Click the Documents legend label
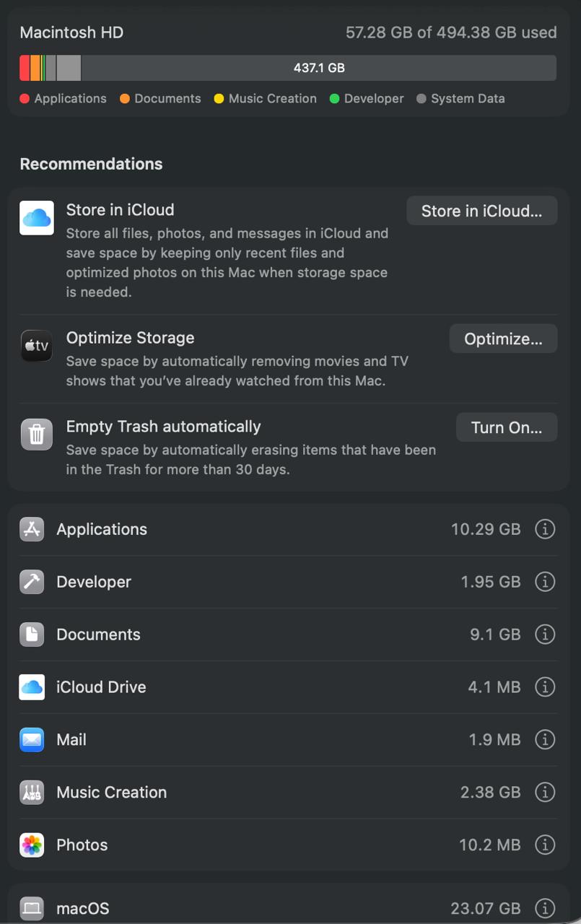The width and height of the screenshot is (581, 924). coord(167,99)
